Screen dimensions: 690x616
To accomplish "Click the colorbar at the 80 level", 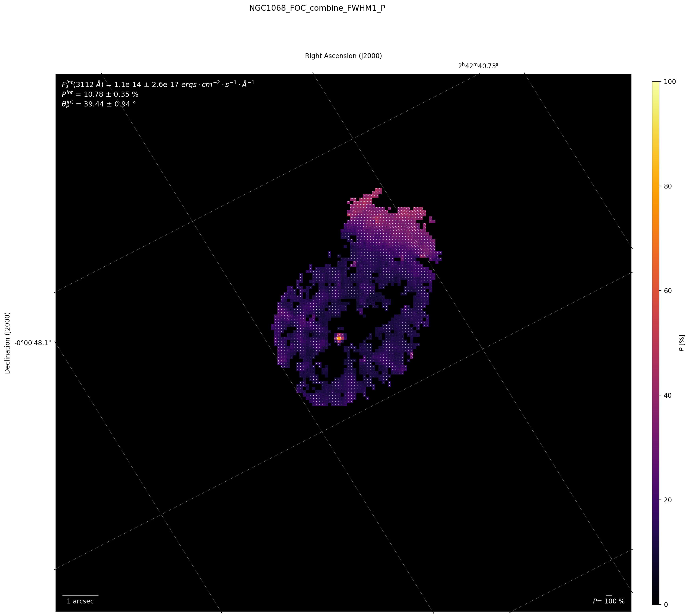I will [x=655, y=186].
